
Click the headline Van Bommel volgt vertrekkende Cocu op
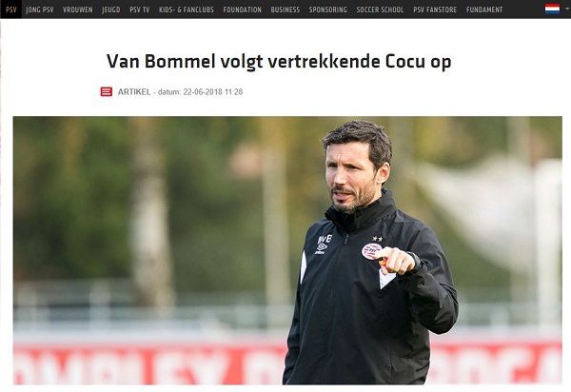279,61
